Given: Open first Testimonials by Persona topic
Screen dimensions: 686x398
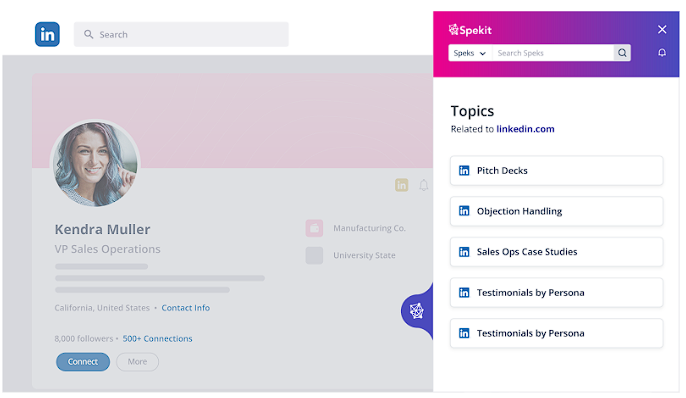Looking at the screenshot, I should click(x=556, y=293).
